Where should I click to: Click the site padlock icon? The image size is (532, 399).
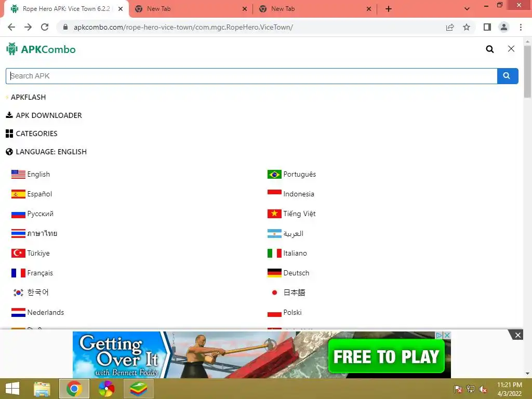[65, 27]
